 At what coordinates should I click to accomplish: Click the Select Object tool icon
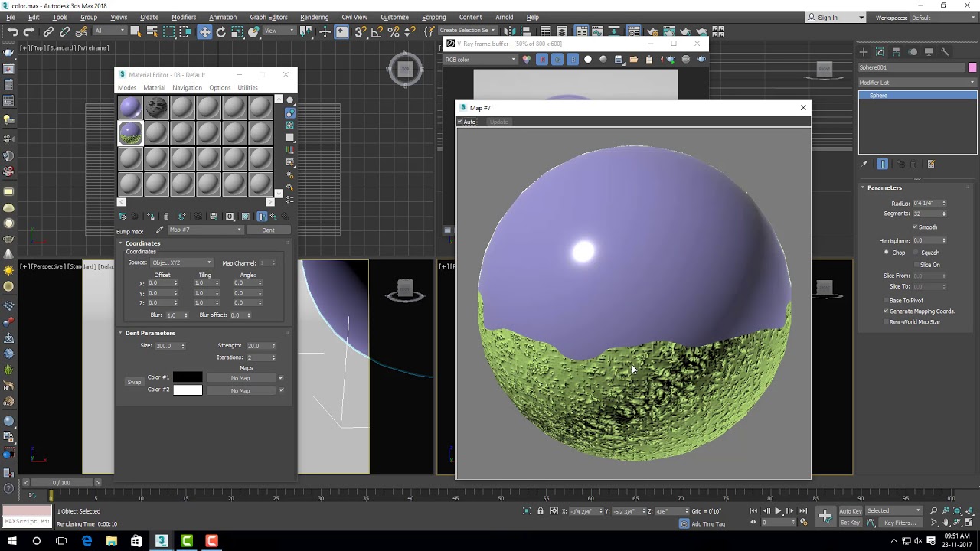click(136, 31)
